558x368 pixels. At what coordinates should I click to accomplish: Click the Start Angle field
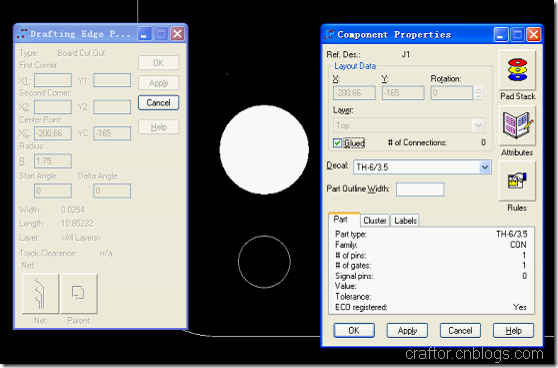pyautogui.click(x=53, y=191)
